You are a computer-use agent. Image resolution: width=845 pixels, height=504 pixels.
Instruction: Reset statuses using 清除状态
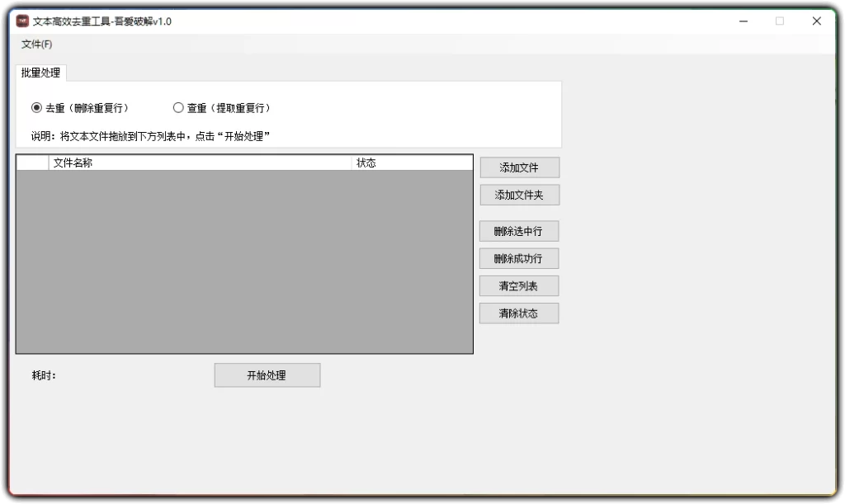[x=519, y=313]
